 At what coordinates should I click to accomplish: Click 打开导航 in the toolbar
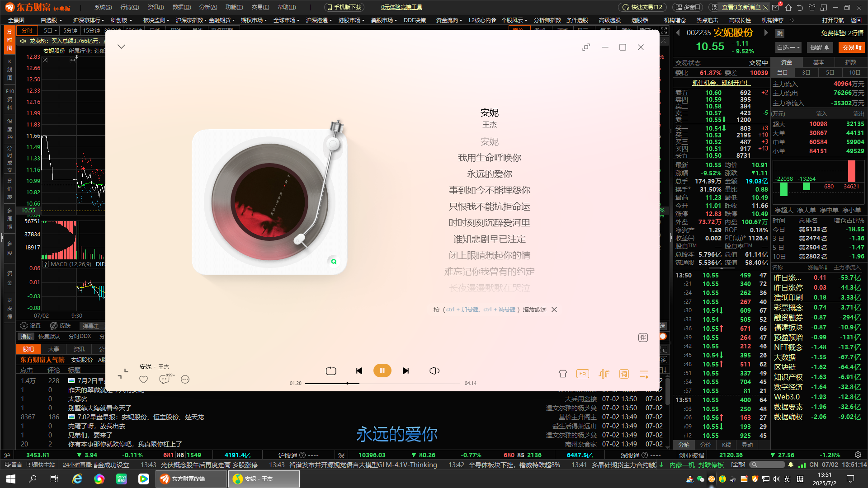coord(833,20)
